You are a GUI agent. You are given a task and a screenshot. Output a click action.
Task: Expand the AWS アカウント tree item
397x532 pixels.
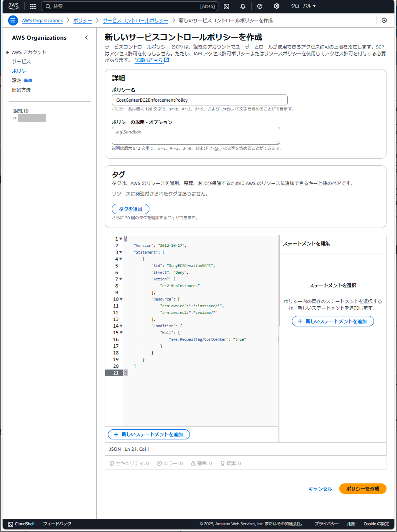pyautogui.click(x=8, y=52)
